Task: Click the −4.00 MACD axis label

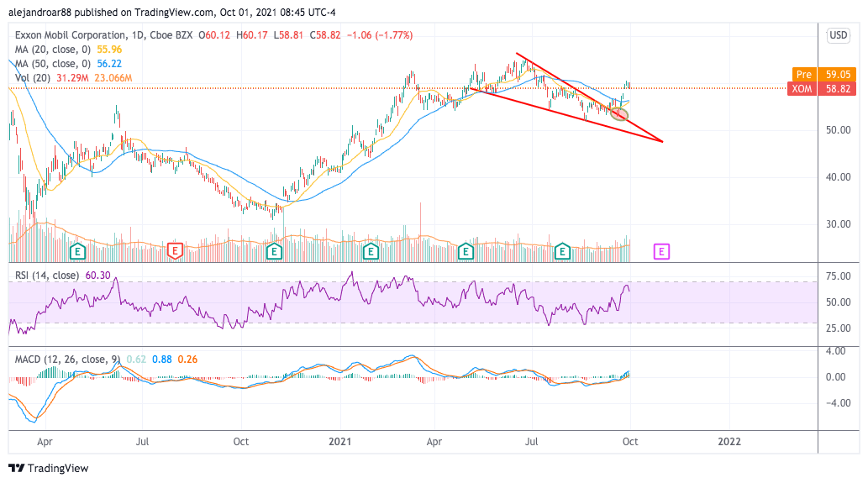Action: (838, 402)
